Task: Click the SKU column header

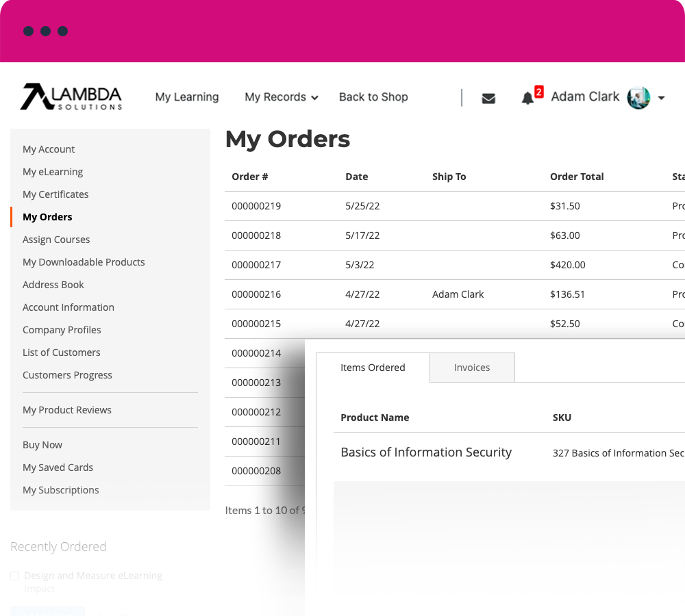Action: [x=562, y=418]
